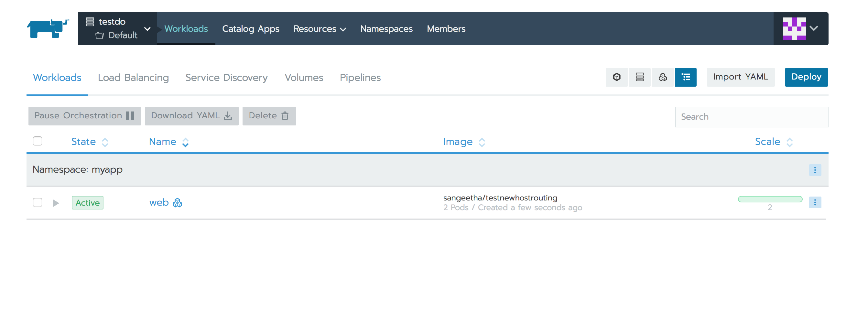The image size is (868, 311).
Task: Click the Import YAML button
Action: (740, 77)
